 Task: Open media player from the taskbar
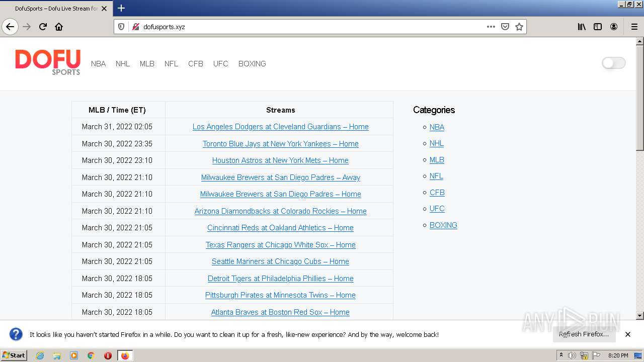coord(74,355)
